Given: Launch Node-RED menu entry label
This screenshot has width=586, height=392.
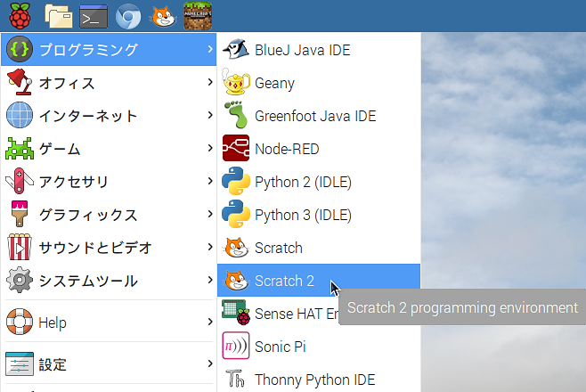Looking at the screenshot, I should point(287,149).
